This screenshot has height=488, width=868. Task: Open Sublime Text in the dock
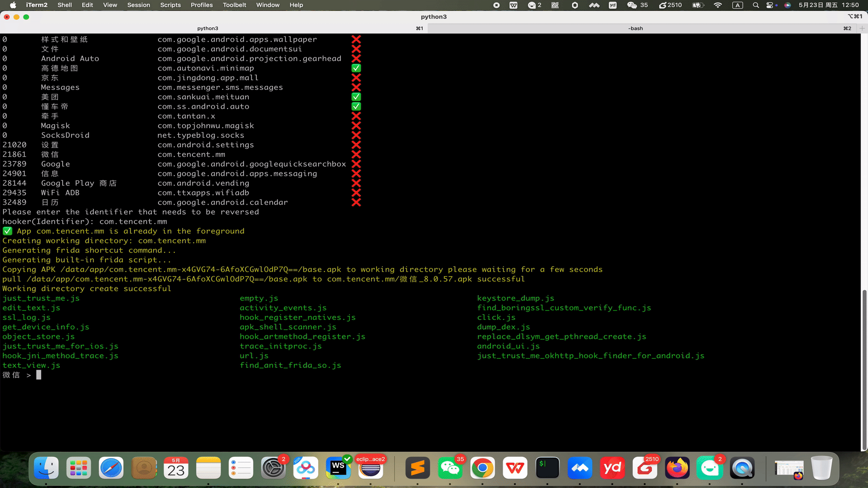tap(417, 468)
